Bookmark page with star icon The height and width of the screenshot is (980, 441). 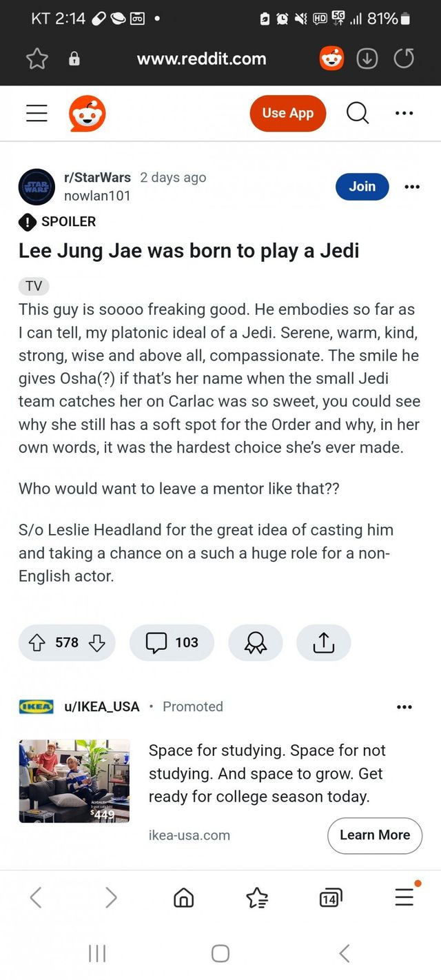tap(37, 59)
